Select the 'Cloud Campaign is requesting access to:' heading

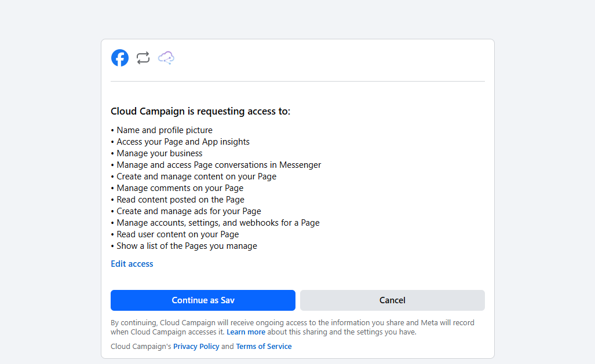(x=200, y=112)
